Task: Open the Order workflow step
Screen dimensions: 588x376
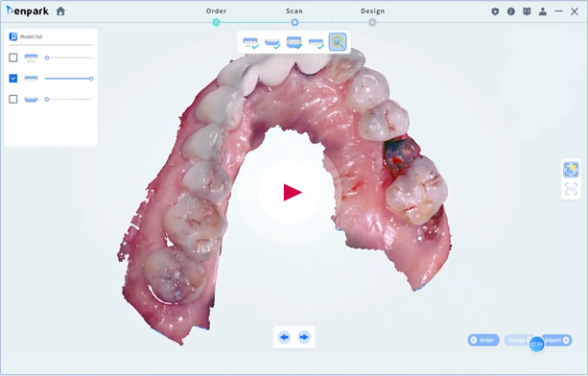Action: 217,22
